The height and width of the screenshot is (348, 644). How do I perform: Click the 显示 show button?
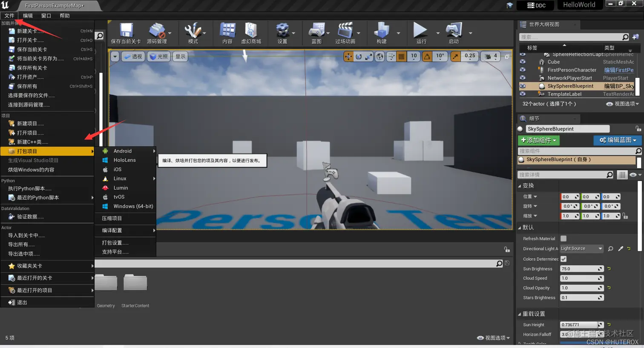181,57
